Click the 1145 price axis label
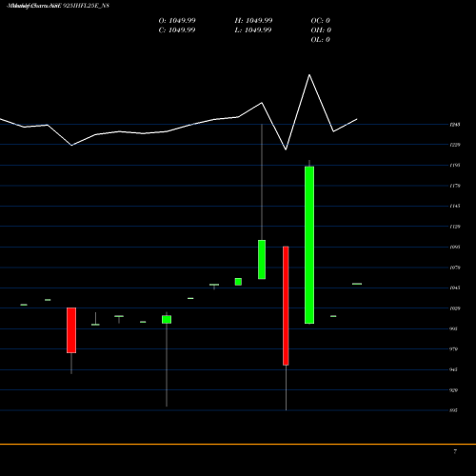 pos(455,206)
